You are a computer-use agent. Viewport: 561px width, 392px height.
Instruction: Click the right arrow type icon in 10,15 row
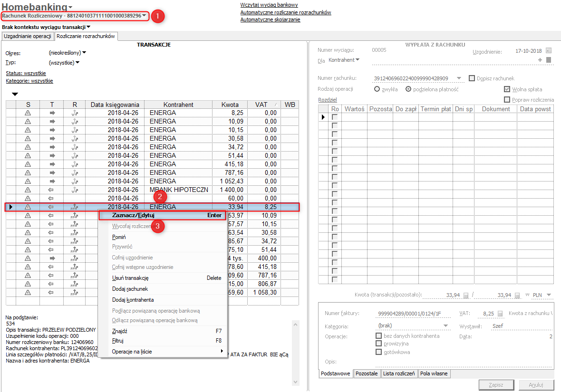click(x=52, y=130)
